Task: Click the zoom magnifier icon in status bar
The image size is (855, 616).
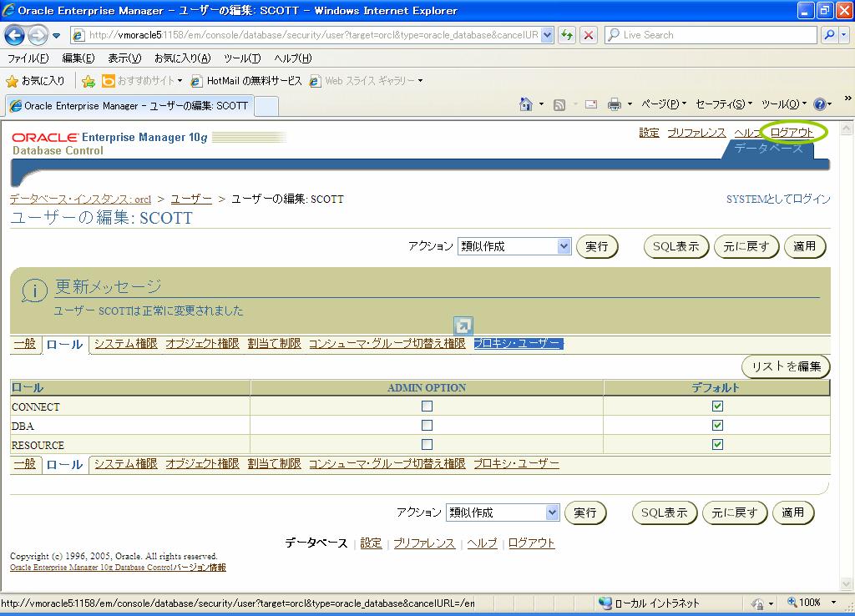Action: [x=792, y=603]
